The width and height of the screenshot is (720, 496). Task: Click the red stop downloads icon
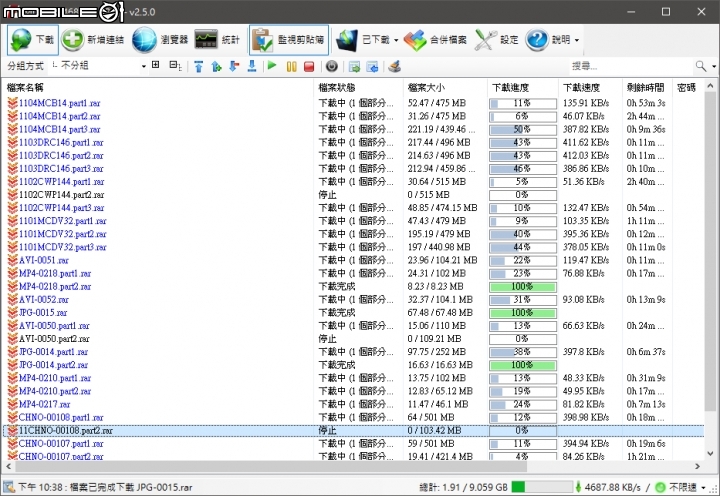click(x=308, y=66)
